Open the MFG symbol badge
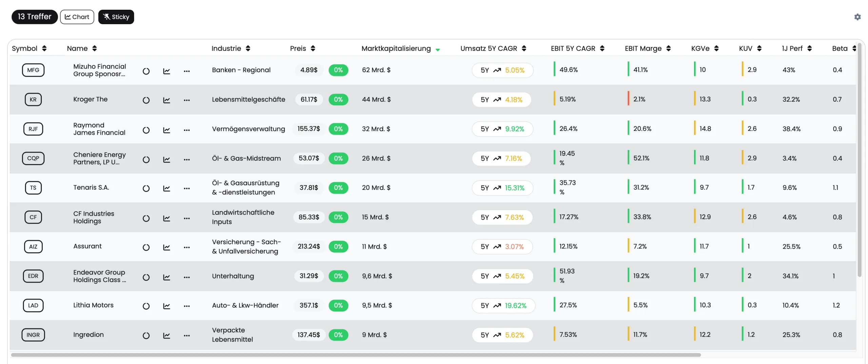 (33, 70)
